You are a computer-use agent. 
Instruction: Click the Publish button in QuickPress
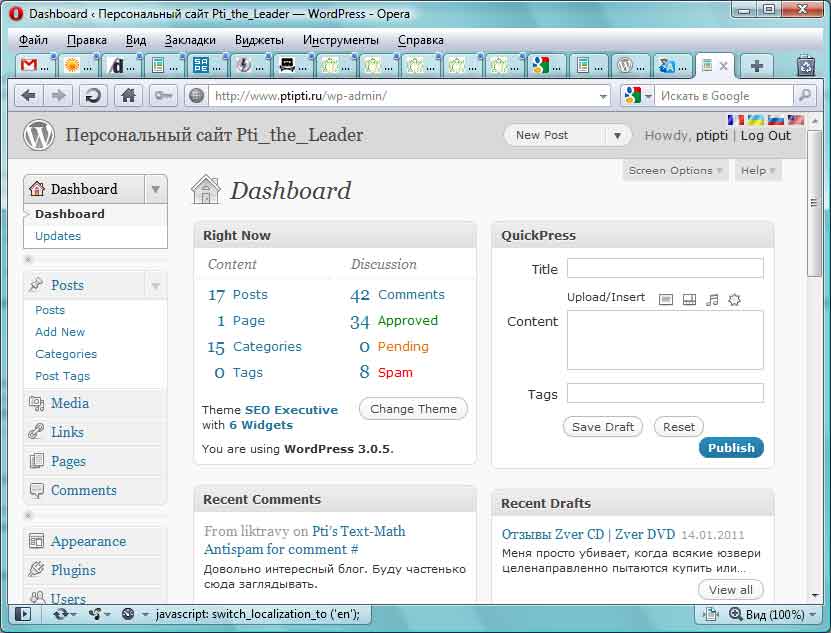[x=731, y=448]
